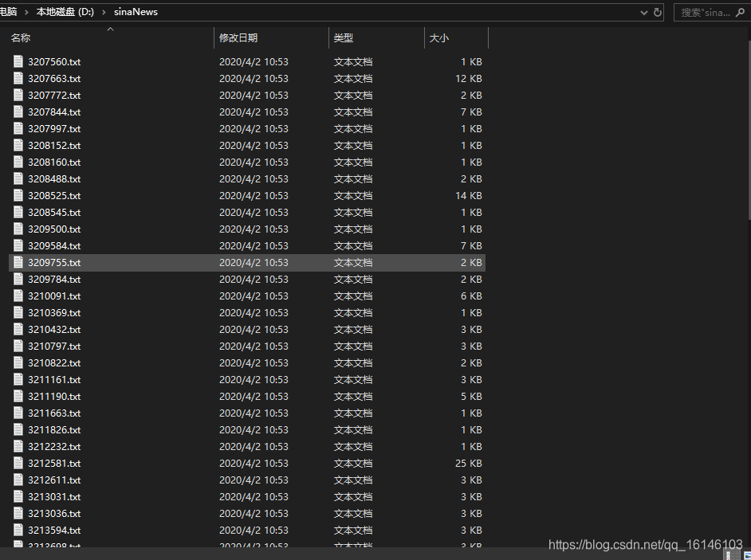Click the file icon of 3210797.txt

pyautogui.click(x=18, y=346)
